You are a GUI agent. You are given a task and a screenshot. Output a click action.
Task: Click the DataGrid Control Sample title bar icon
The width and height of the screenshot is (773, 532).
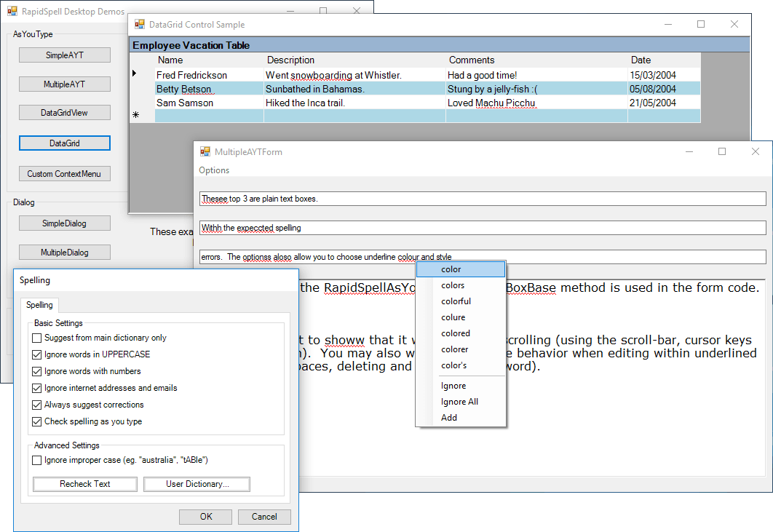(x=138, y=24)
